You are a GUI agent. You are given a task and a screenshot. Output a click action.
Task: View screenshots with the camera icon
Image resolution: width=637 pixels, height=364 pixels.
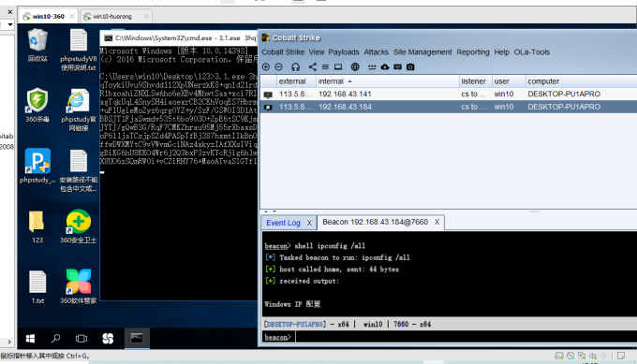coord(410,67)
